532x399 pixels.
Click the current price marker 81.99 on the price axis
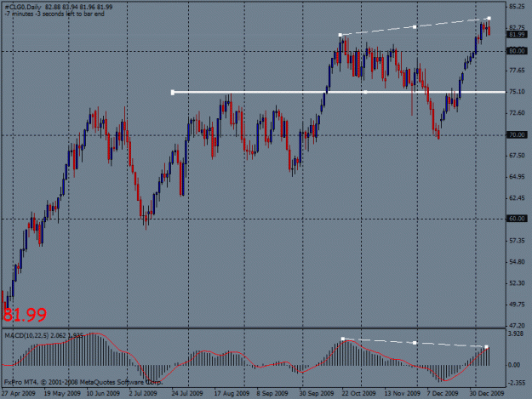click(517, 35)
